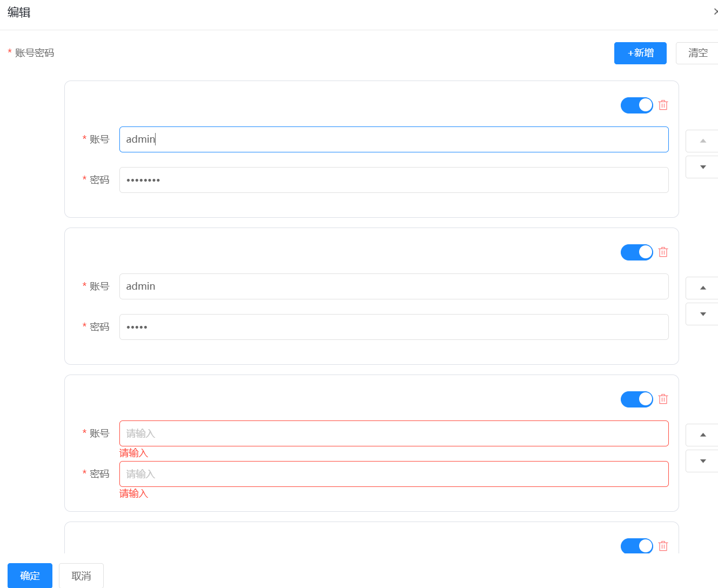Cancel the dialog with 取消
Viewport: 718px width, 588px height.
[81, 576]
